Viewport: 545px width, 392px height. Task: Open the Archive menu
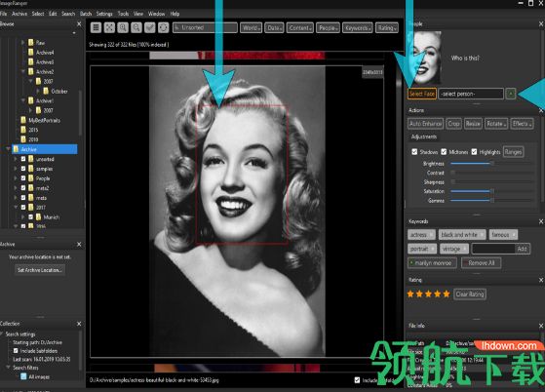click(19, 14)
